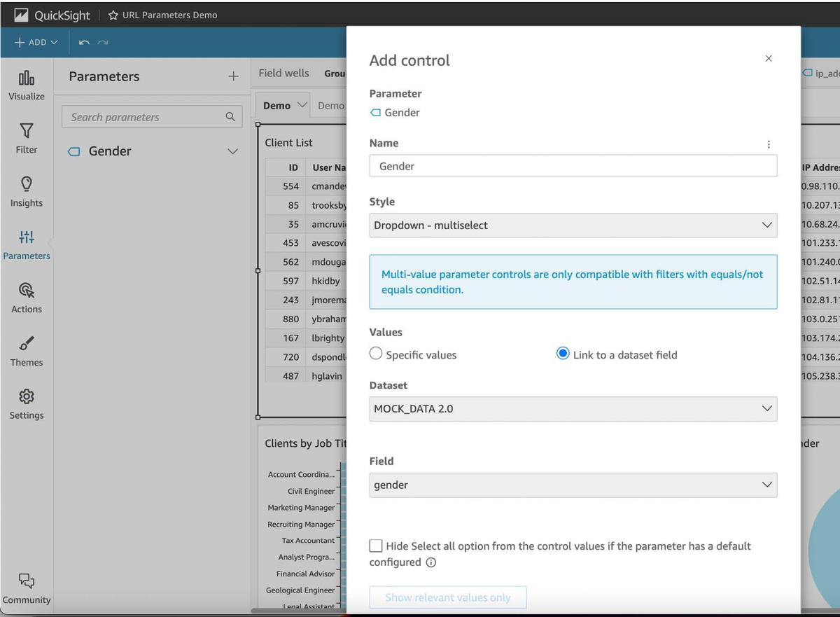The width and height of the screenshot is (840, 617).
Task: Open the Themes panel icon
Action: click(x=26, y=344)
